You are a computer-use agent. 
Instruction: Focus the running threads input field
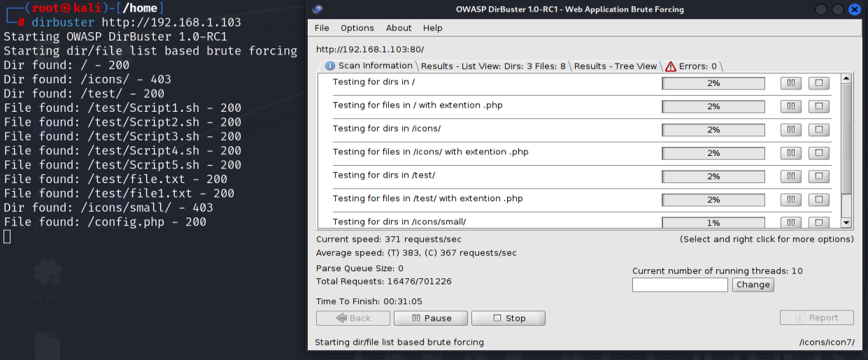[x=680, y=285]
